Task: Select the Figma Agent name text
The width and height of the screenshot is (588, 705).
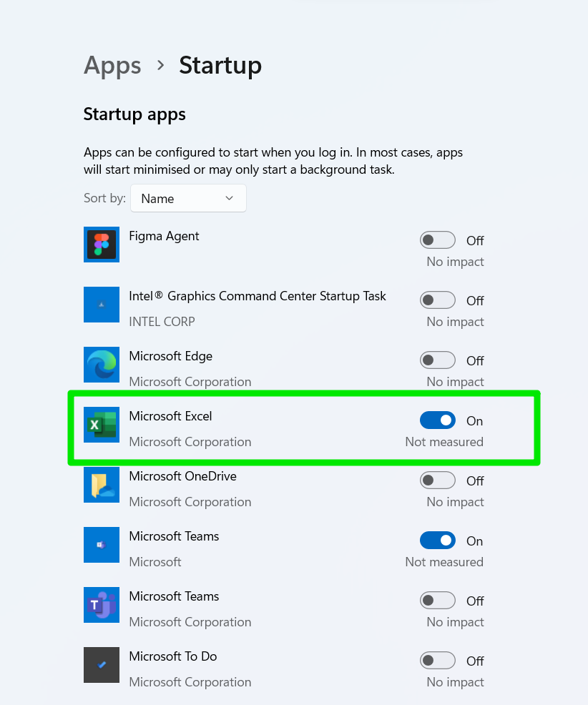Action: click(x=164, y=237)
